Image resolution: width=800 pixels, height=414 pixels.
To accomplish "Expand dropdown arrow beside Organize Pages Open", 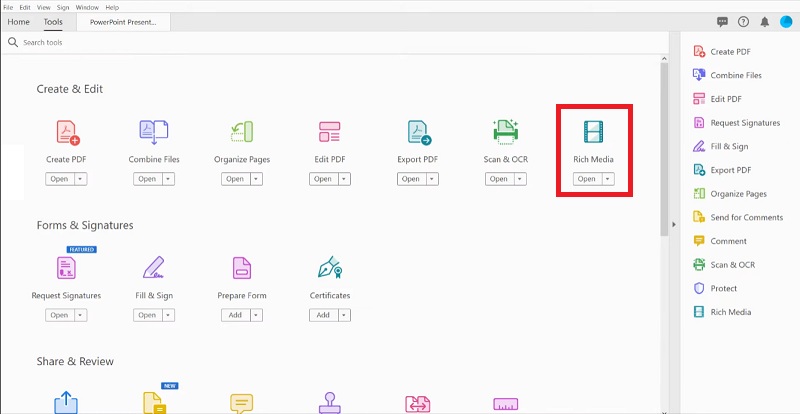I will tap(257, 179).
